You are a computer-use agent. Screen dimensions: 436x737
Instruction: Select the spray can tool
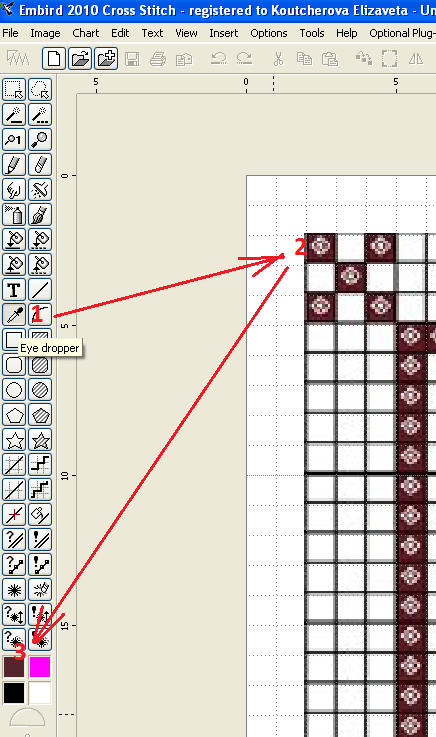(x=14, y=215)
